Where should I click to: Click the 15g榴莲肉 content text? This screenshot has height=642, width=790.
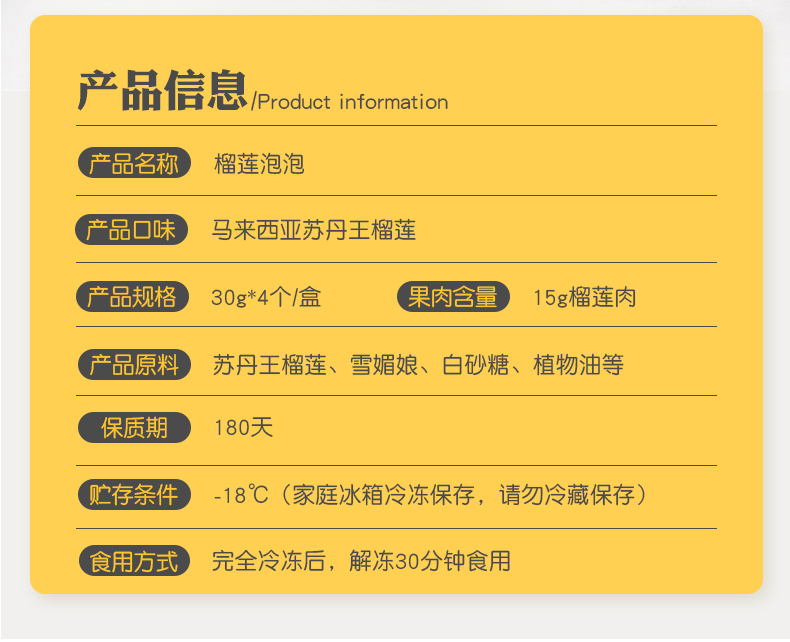(584, 297)
